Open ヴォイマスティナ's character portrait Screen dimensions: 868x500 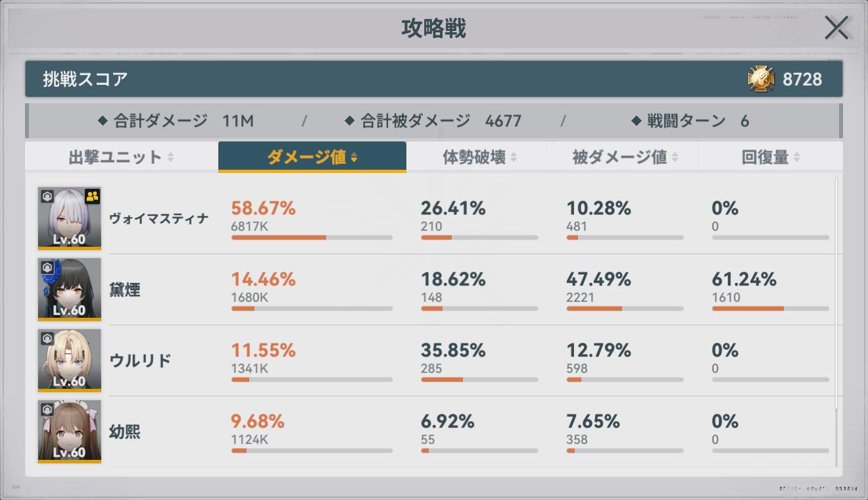point(70,218)
